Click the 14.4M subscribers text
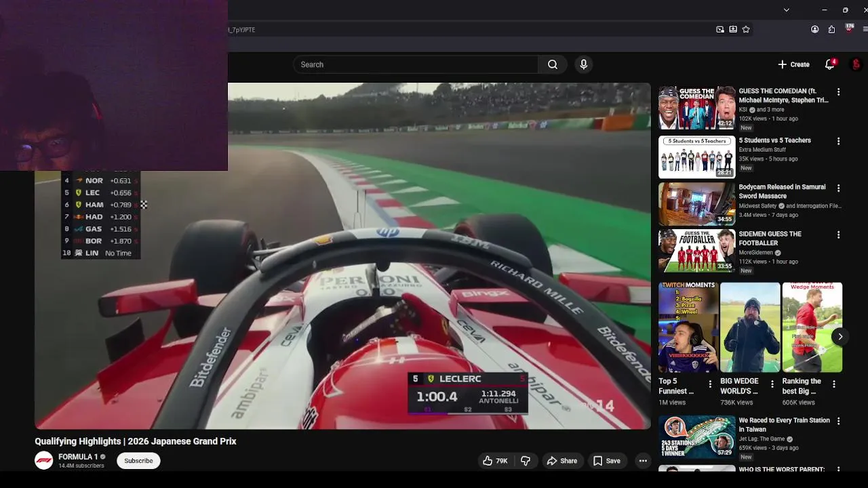Image resolution: width=868 pixels, height=488 pixels. click(81, 466)
